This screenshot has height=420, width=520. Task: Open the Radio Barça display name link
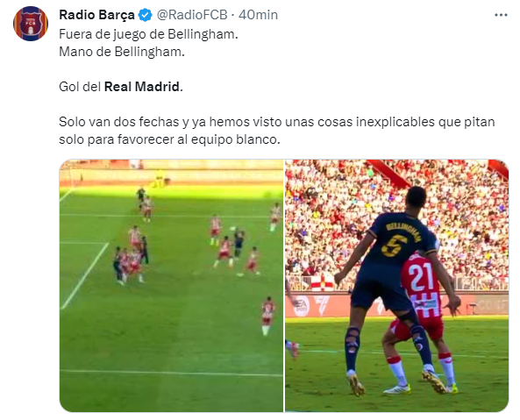[96, 15]
